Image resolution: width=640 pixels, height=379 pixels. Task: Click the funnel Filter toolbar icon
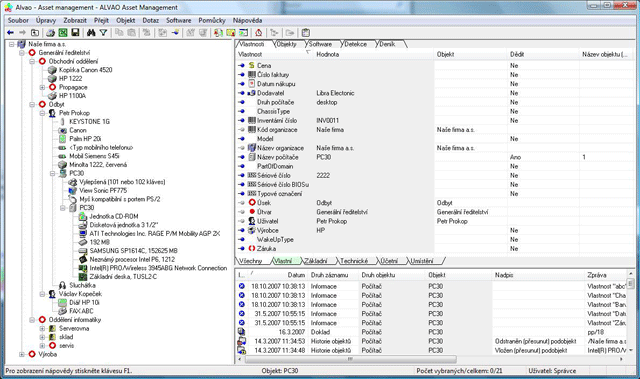pos(103,33)
